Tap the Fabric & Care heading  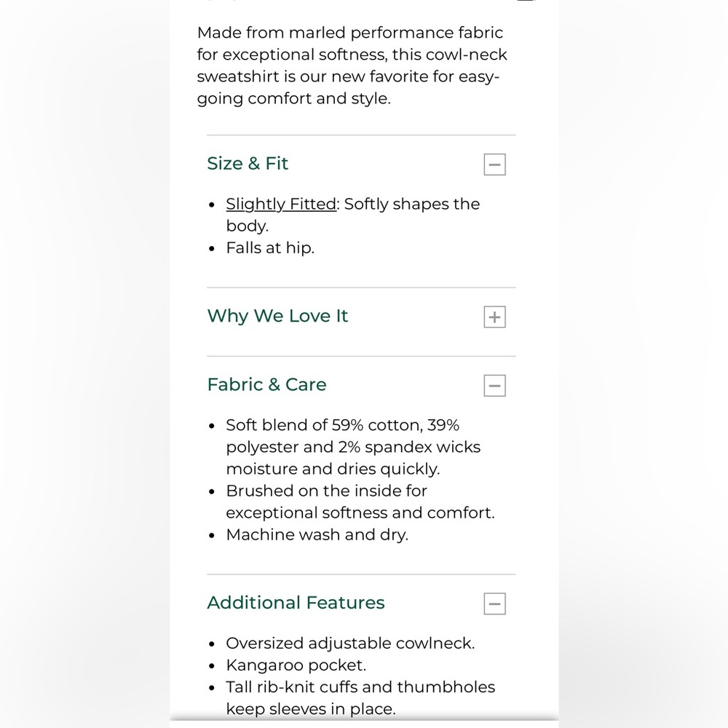coord(266,384)
